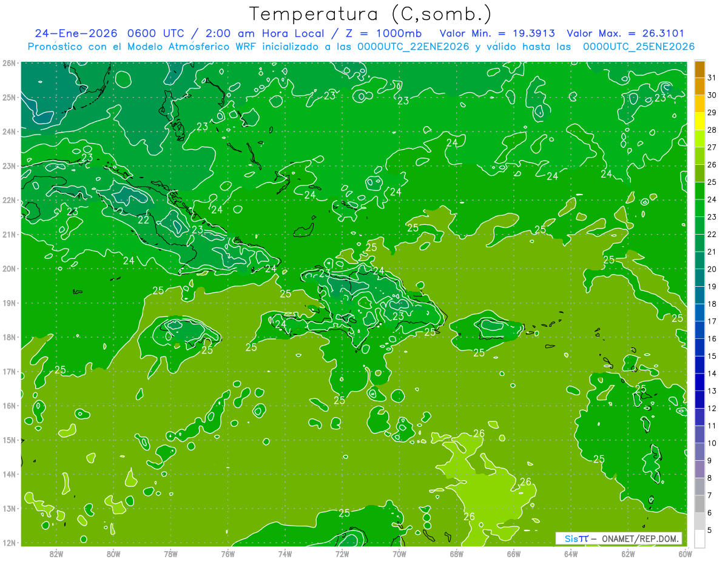Screen dimensions: 728x562
Task: Click the 78W longitude axis label
Action: (x=170, y=553)
